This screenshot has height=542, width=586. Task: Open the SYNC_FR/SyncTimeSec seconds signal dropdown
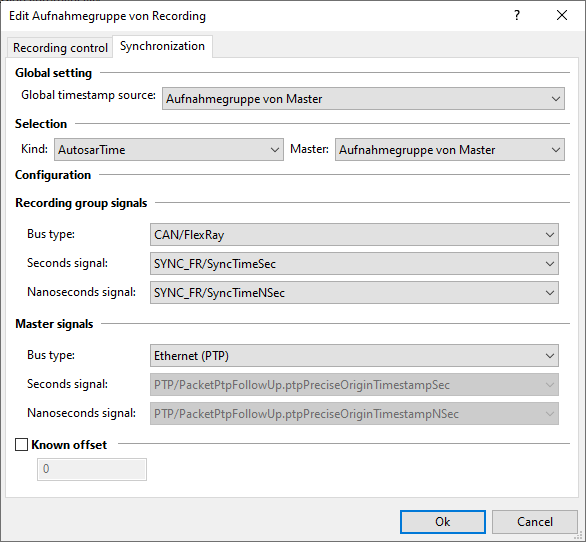(x=354, y=264)
